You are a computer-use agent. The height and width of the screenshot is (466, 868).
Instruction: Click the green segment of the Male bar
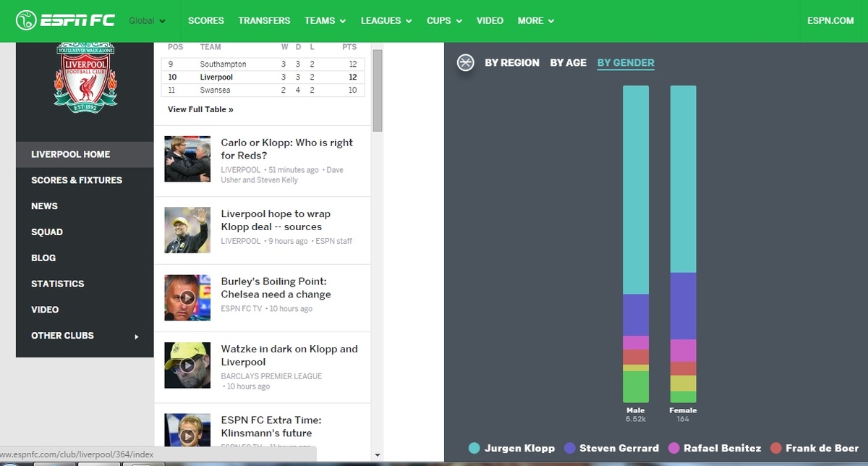pos(636,386)
